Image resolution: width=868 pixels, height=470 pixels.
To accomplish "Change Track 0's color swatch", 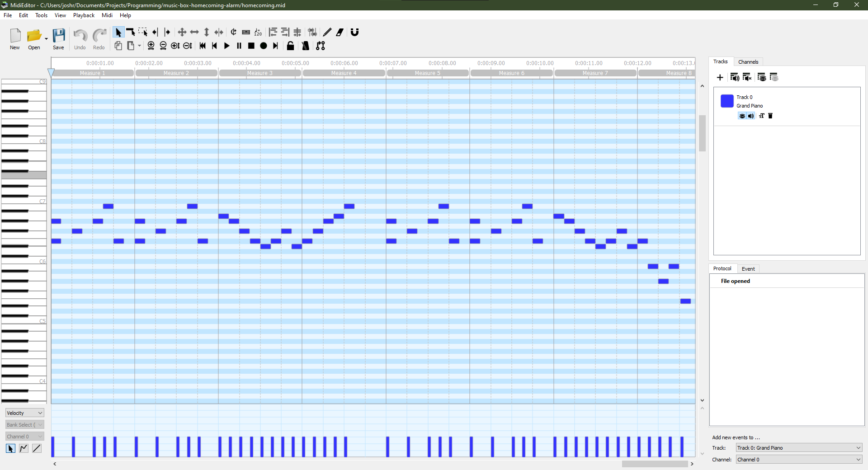I will (726, 101).
